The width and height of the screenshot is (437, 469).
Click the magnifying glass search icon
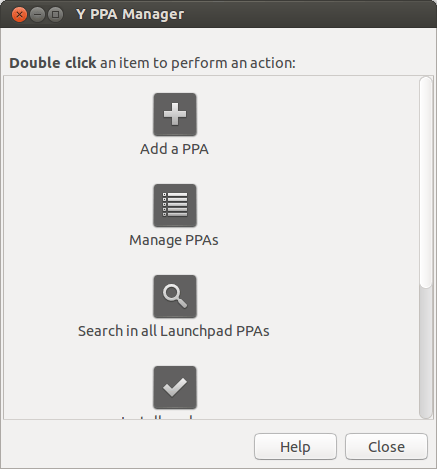pyautogui.click(x=175, y=296)
